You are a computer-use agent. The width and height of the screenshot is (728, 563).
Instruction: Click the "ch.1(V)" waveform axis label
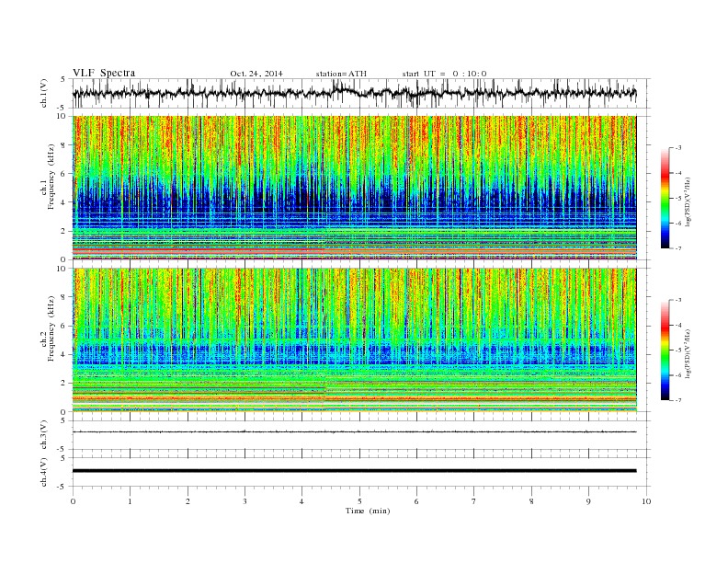coord(43,93)
